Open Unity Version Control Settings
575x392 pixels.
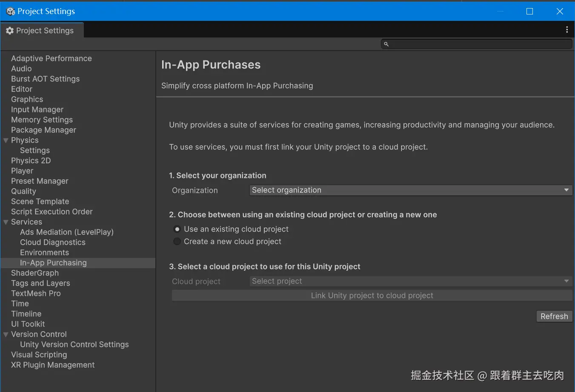coord(74,345)
